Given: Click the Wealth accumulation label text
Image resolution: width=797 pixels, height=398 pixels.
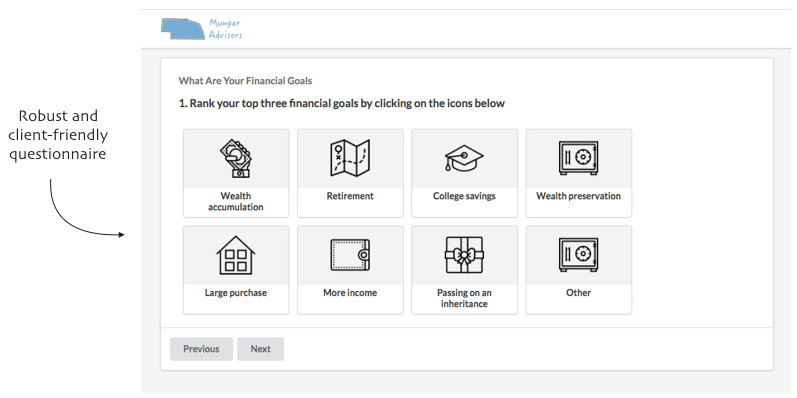Looking at the screenshot, I should pyautogui.click(x=236, y=201).
